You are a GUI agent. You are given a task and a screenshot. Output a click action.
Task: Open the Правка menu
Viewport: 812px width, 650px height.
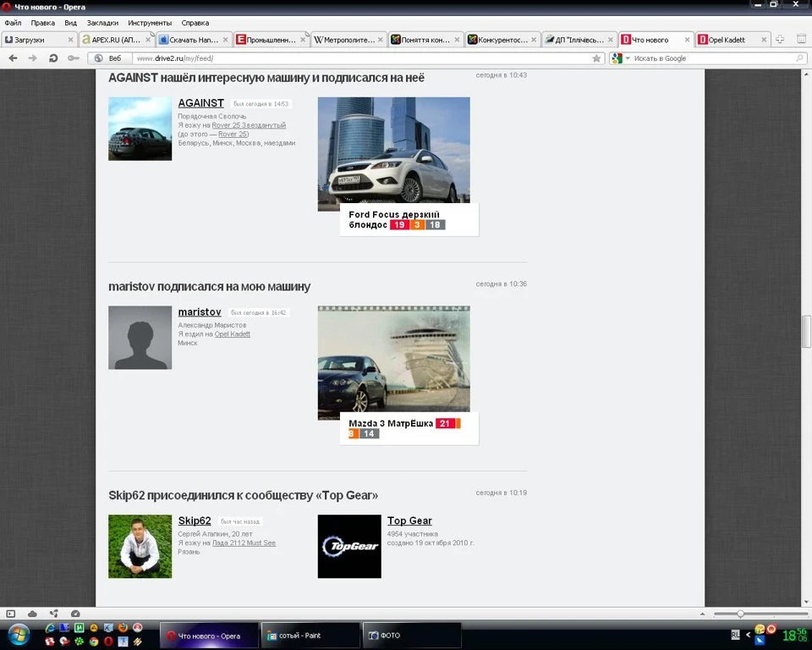42,23
